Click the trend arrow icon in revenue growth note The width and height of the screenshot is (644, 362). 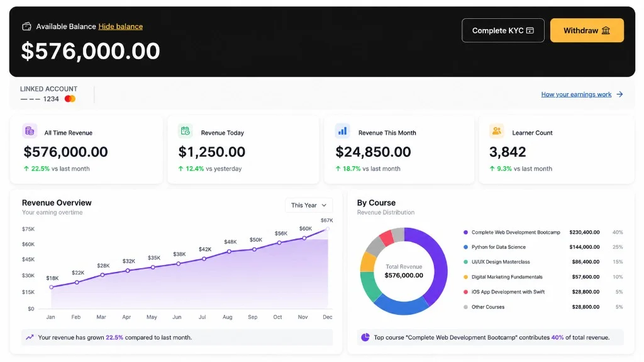[x=30, y=337]
